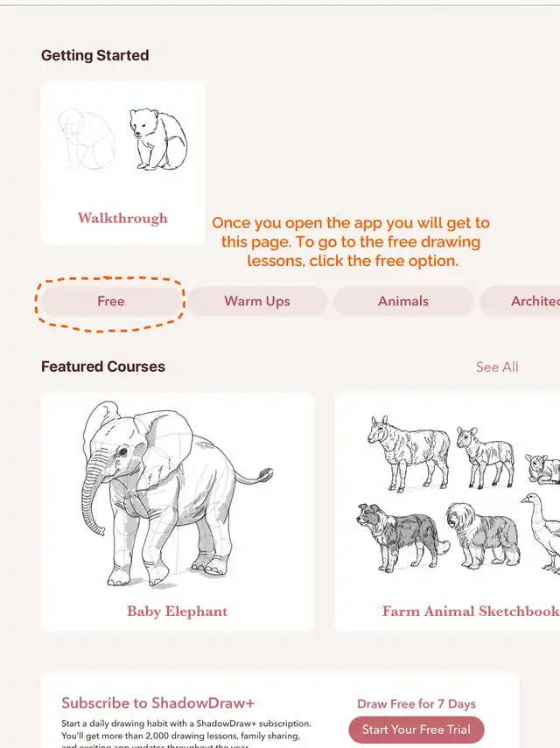Click the Getting Started section heading
The width and height of the screenshot is (560, 748).
95,56
